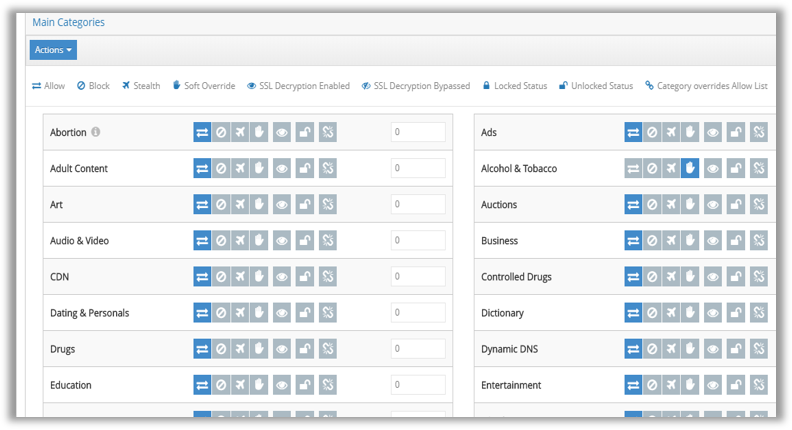The height and width of the screenshot is (430, 792).
Task: Toggle lock status for CDN category
Action: (x=305, y=276)
